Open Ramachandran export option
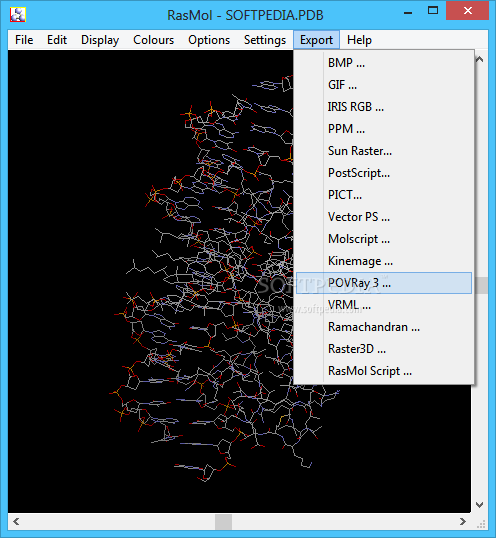The image size is (496, 538). pos(384,327)
